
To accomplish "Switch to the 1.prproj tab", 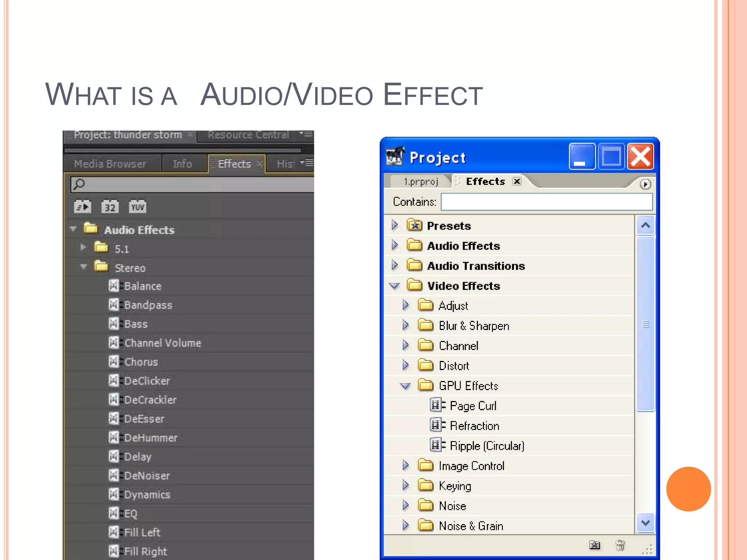I will (421, 181).
